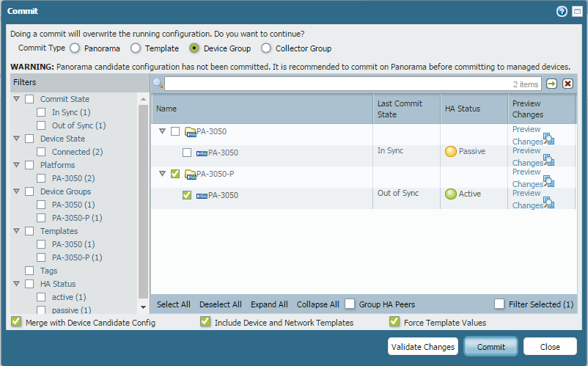Click the green arrow apply-filter icon
Viewport: 588px width, 366px height.
coord(551,84)
